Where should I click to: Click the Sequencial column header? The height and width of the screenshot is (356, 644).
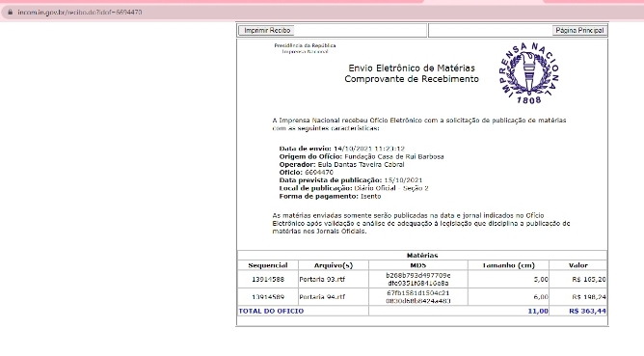[x=268, y=265]
